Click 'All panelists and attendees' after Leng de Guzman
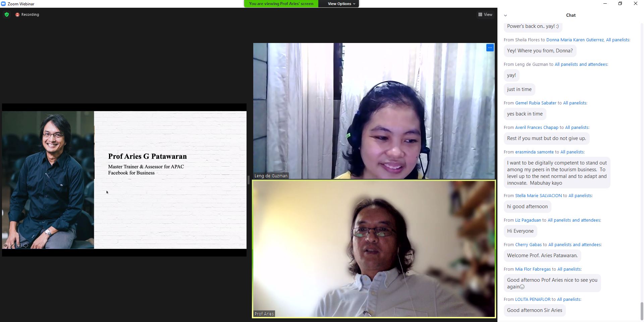This screenshot has height=322, width=644. (581, 64)
